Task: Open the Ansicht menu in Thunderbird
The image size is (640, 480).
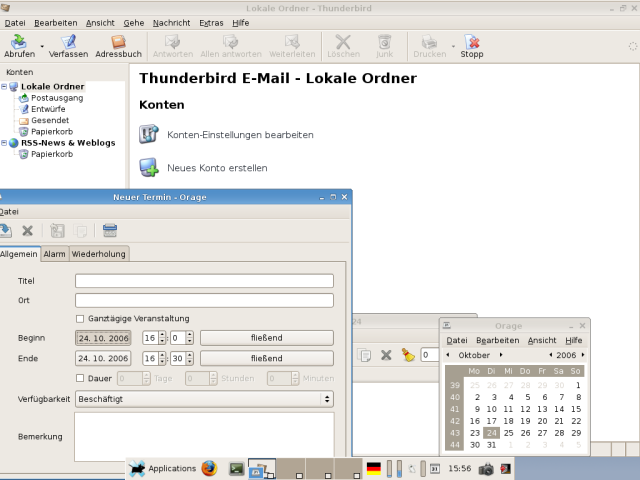Action: coord(100,23)
